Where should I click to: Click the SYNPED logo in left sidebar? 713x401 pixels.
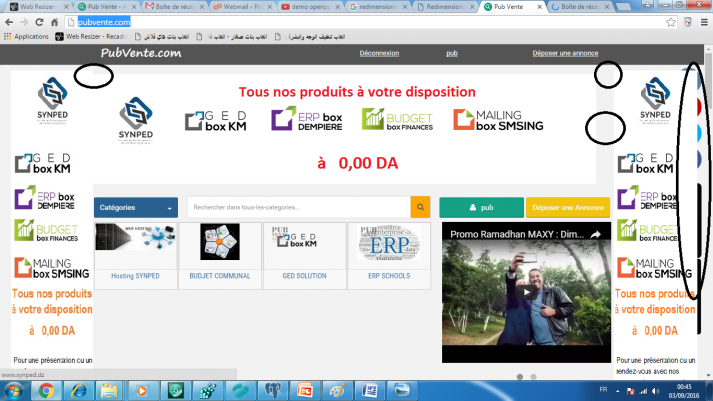click(x=52, y=100)
